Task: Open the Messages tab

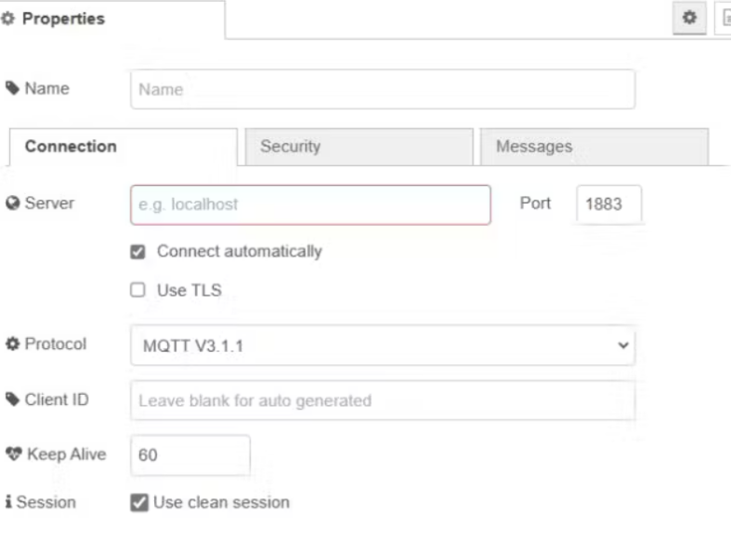Action: pyautogui.click(x=594, y=147)
